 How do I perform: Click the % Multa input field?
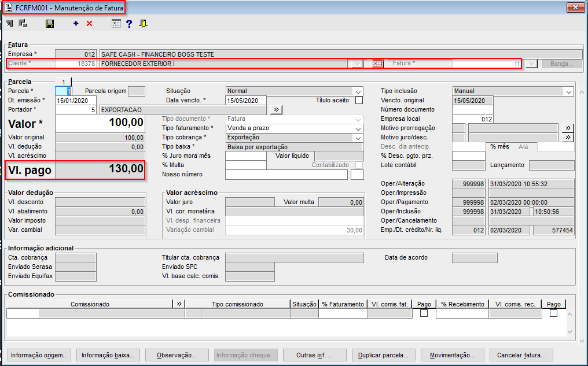point(246,165)
